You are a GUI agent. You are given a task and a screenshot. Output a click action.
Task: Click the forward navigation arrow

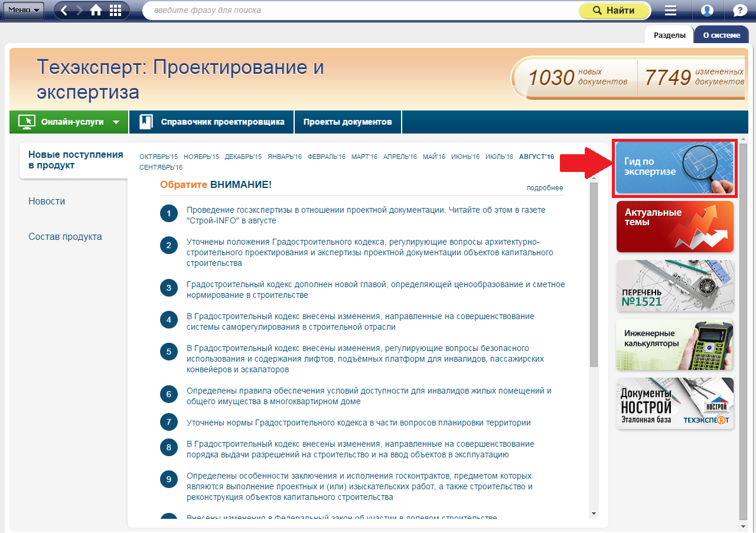click(80, 11)
